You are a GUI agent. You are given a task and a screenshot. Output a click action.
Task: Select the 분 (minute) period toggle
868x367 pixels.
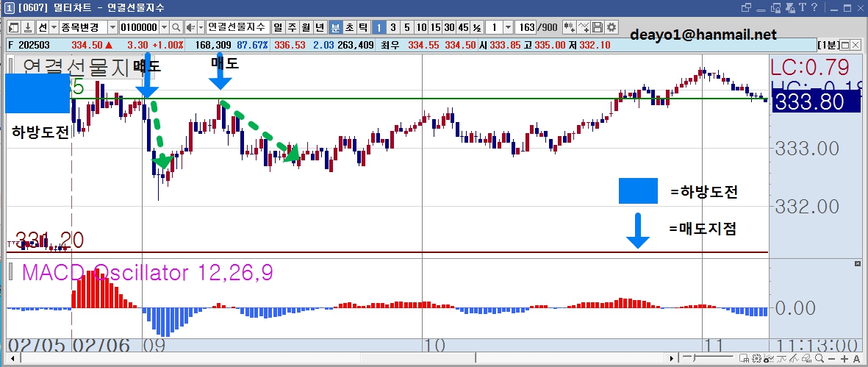[335, 28]
